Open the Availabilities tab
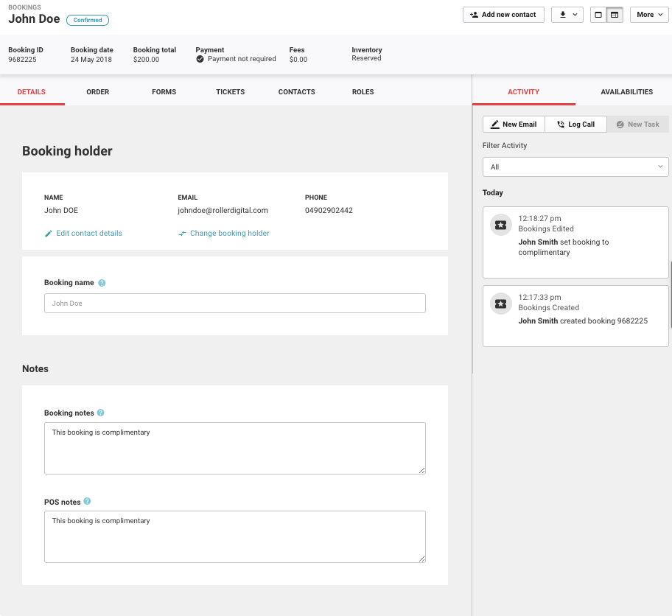 [x=626, y=92]
